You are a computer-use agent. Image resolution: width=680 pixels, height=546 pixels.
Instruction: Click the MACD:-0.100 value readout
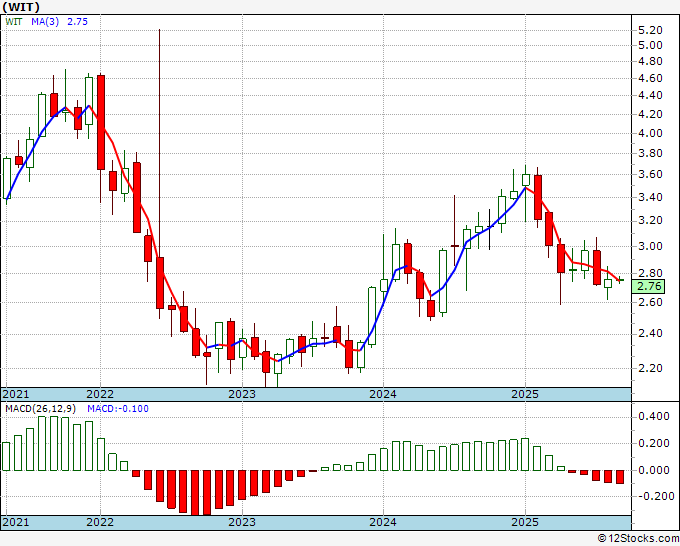118,409
